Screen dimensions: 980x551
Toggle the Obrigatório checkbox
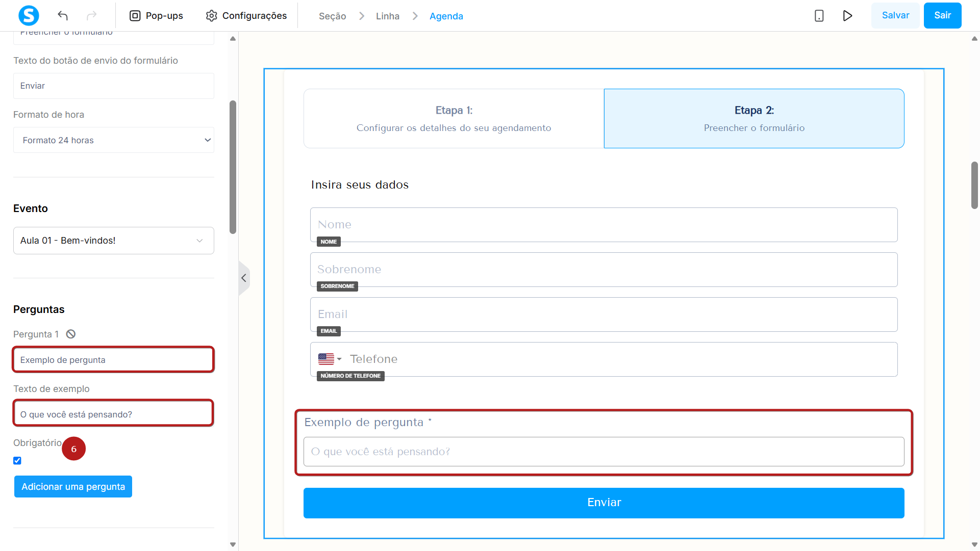(x=17, y=461)
